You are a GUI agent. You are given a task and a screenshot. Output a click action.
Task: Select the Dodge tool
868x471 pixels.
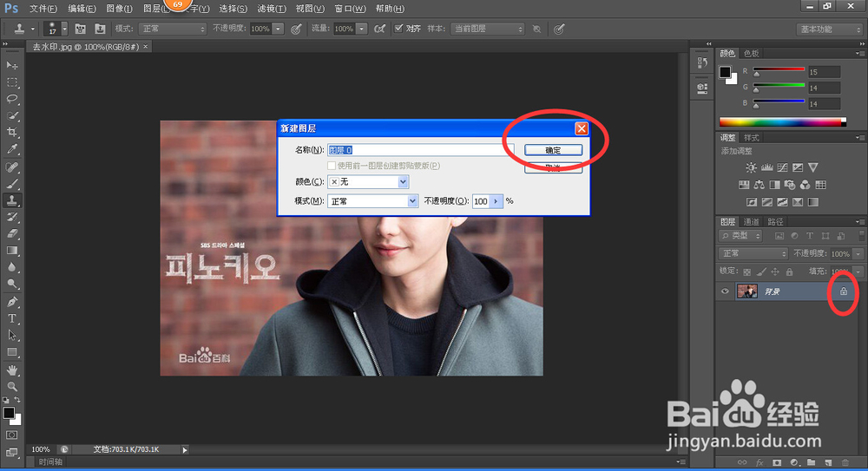pyautogui.click(x=11, y=284)
